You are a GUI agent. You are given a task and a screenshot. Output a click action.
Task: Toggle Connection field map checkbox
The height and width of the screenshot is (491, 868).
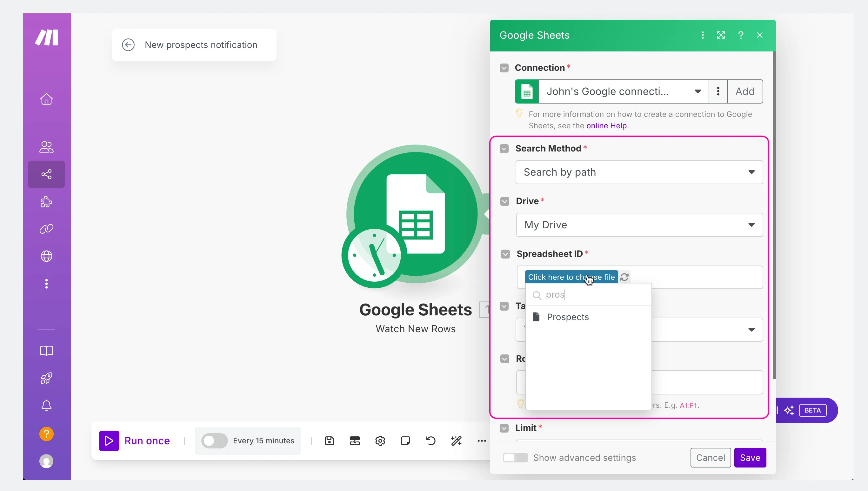pos(504,68)
